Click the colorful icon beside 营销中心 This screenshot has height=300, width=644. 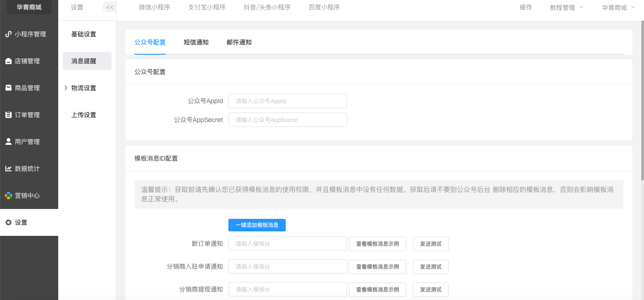coord(8,196)
